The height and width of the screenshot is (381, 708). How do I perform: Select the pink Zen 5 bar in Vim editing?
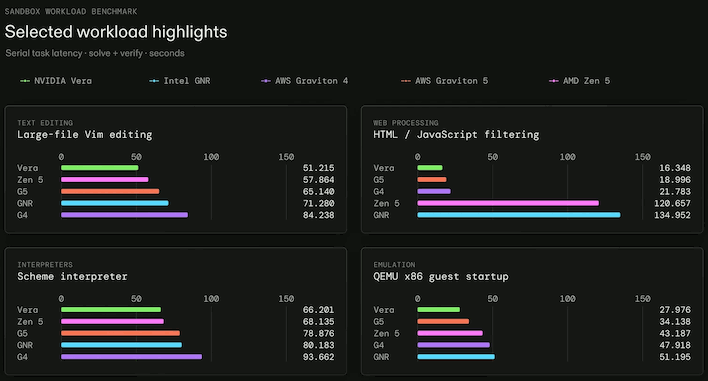105,180
